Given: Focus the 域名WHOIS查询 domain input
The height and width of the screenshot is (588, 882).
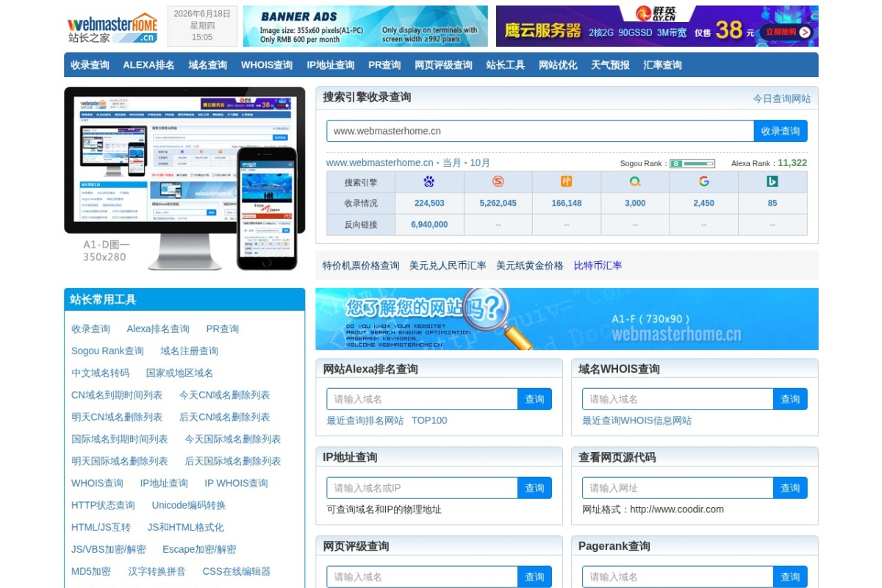Looking at the screenshot, I should click(x=678, y=399).
